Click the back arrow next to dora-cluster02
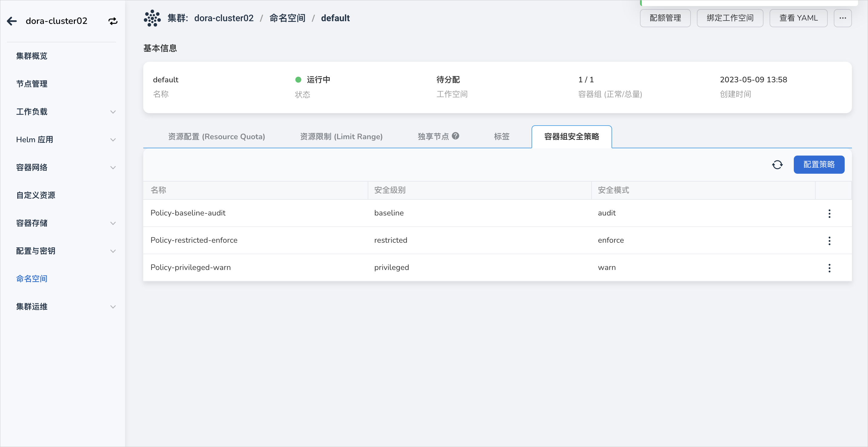Viewport: 868px width, 447px height. click(x=12, y=21)
